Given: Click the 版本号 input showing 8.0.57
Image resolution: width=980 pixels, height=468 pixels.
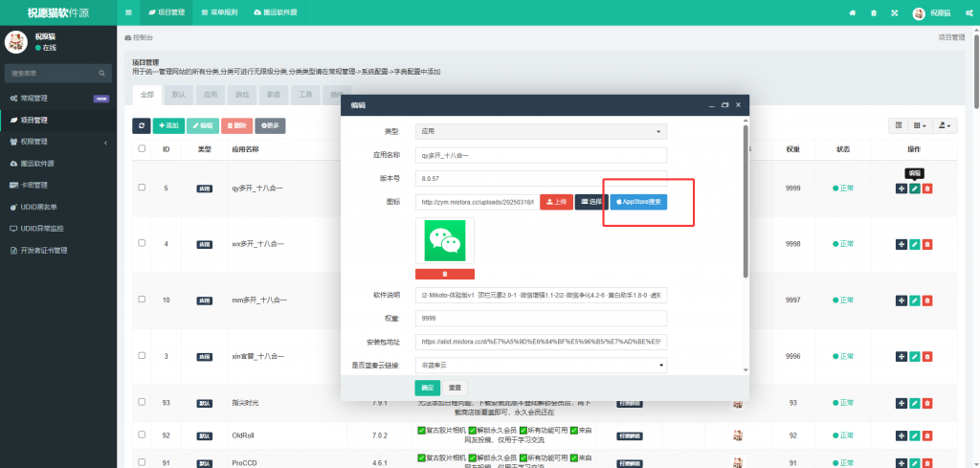Looking at the screenshot, I should coord(542,178).
